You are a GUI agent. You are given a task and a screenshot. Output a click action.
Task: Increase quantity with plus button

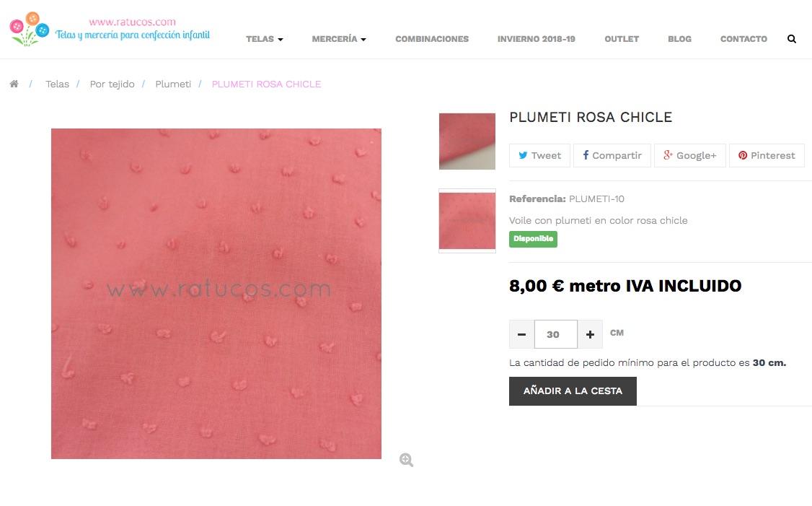coord(590,334)
